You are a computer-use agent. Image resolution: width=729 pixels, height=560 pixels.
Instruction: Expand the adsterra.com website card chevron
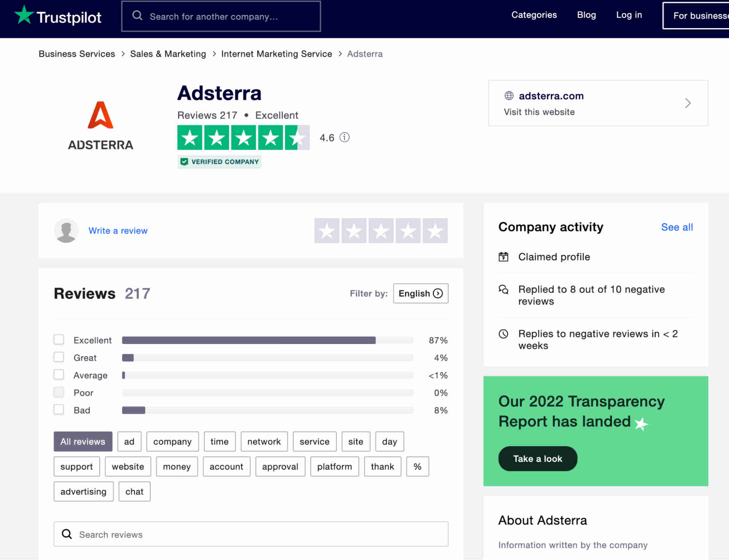[x=687, y=103]
